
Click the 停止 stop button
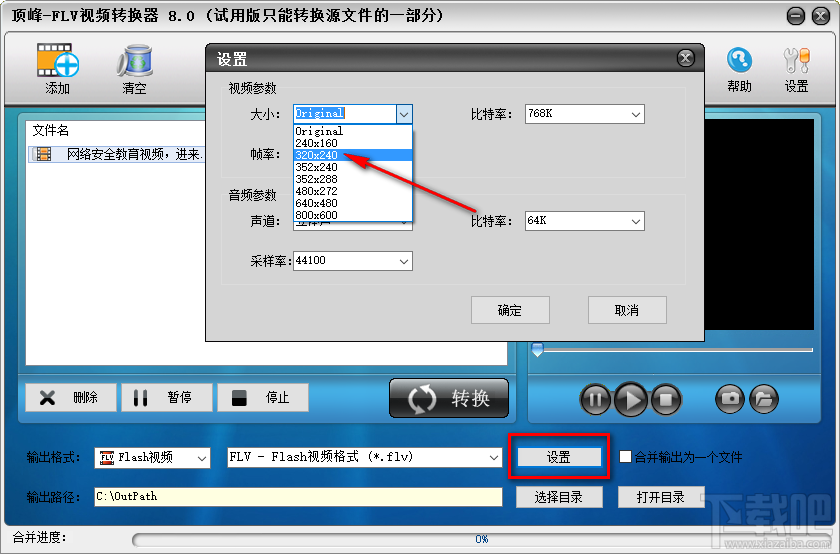[262, 398]
